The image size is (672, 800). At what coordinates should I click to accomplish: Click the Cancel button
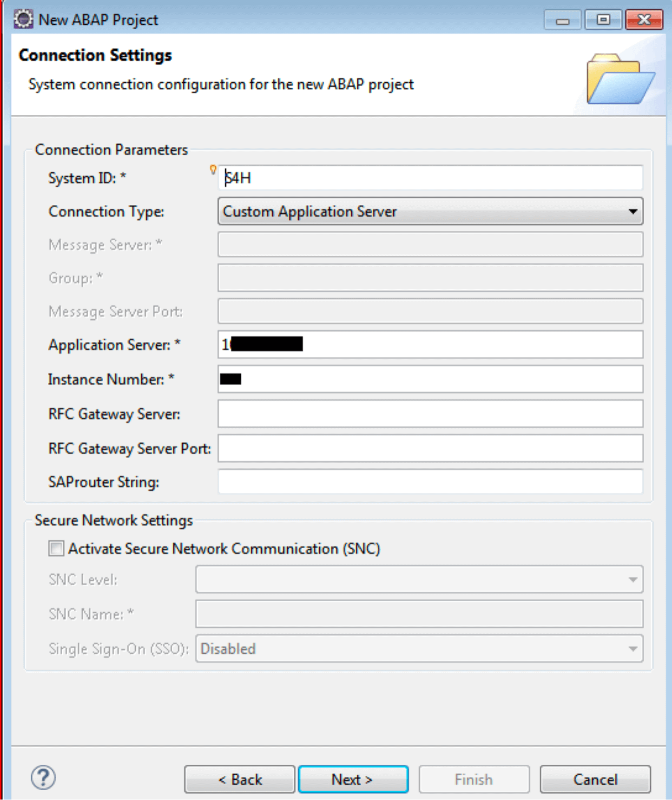[x=595, y=779]
